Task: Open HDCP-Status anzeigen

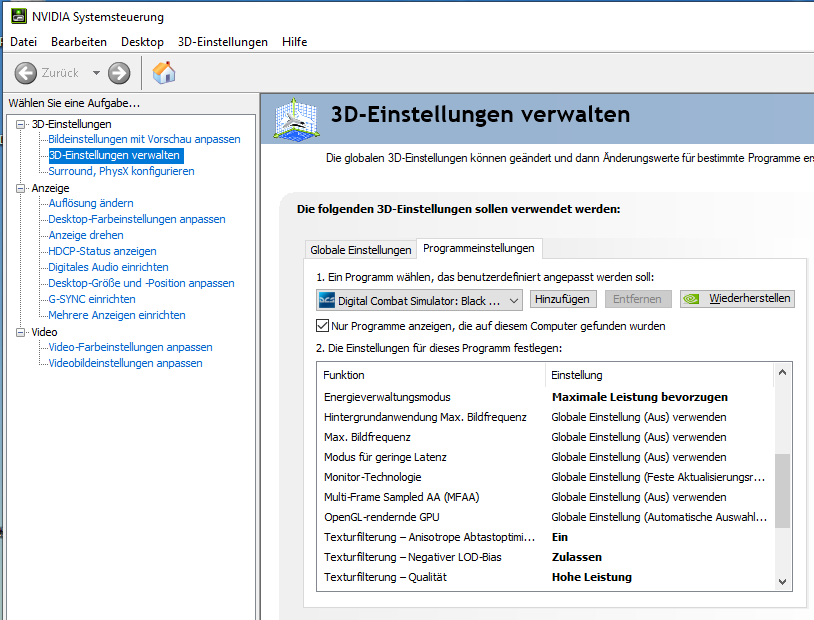Action: coord(102,251)
